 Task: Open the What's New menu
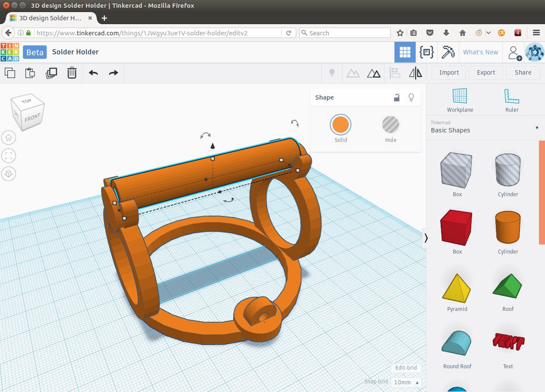point(480,52)
